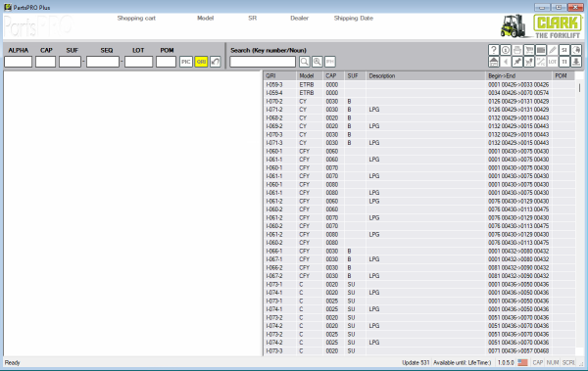The width and height of the screenshot is (588, 371).
Task: Select row I-073-3 in the list
Action: [x=419, y=351]
